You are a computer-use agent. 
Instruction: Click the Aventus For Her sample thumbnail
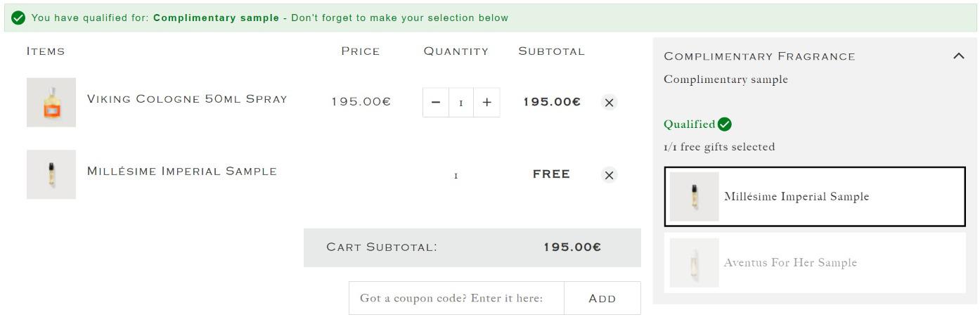pyautogui.click(x=694, y=263)
